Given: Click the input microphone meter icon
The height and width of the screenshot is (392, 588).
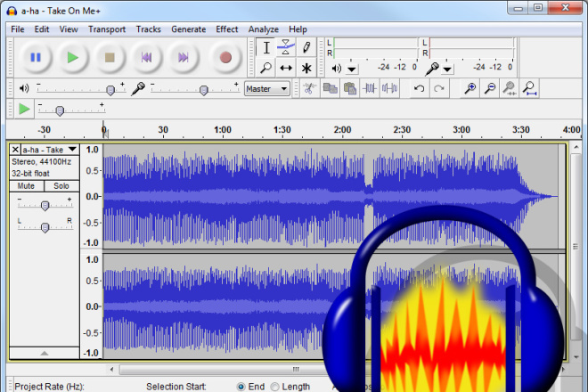Looking at the screenshot, I should 432,69.
